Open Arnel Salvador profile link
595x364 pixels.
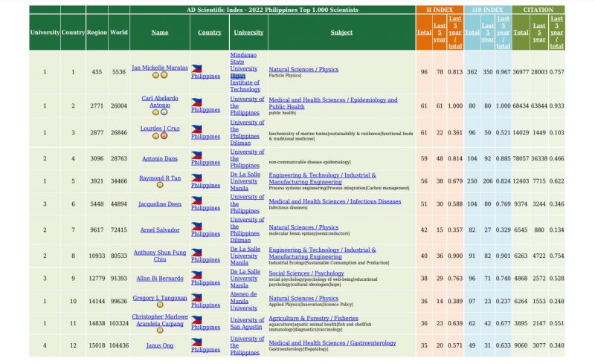160,230
